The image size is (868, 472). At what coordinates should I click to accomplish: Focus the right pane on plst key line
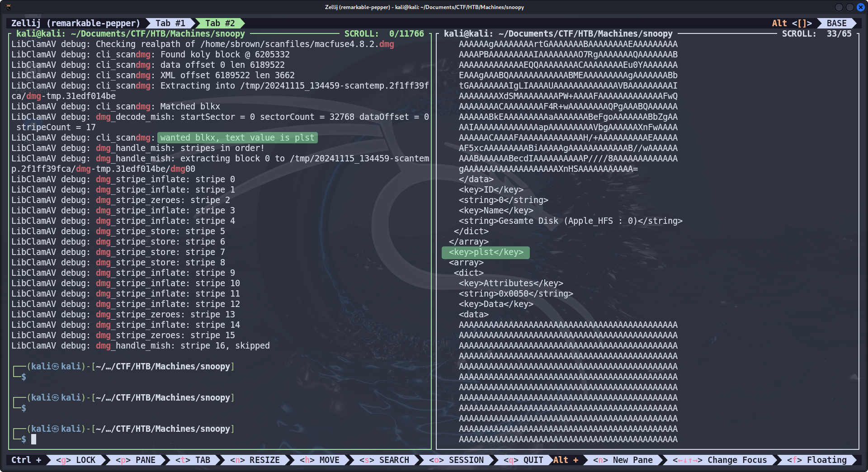click(x=486, y=252)
